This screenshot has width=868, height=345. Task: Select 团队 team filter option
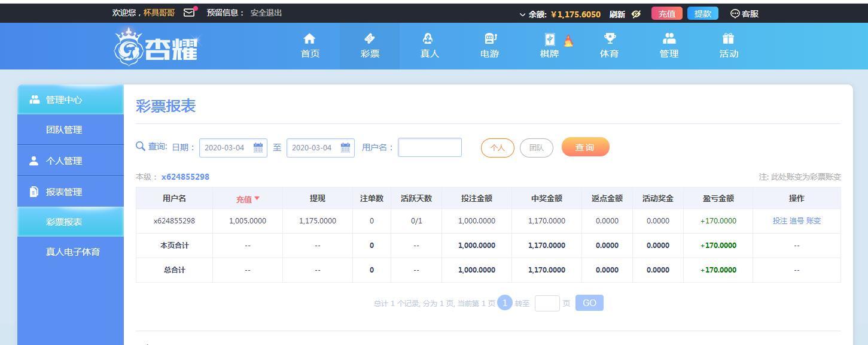click(x=536, y=148)
